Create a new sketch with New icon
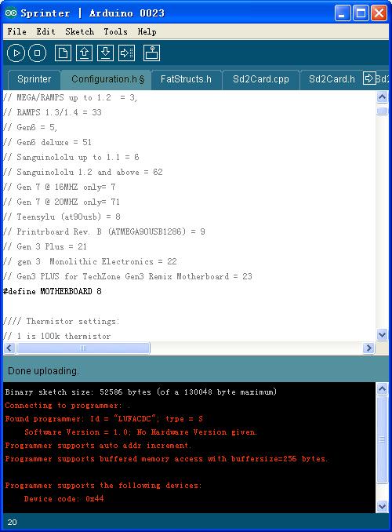 coord(63,53)
